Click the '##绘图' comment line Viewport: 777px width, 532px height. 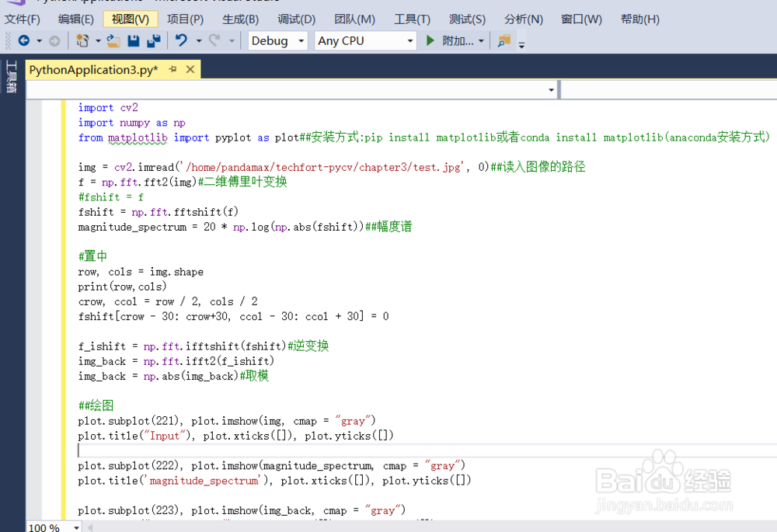click(96, 405)
